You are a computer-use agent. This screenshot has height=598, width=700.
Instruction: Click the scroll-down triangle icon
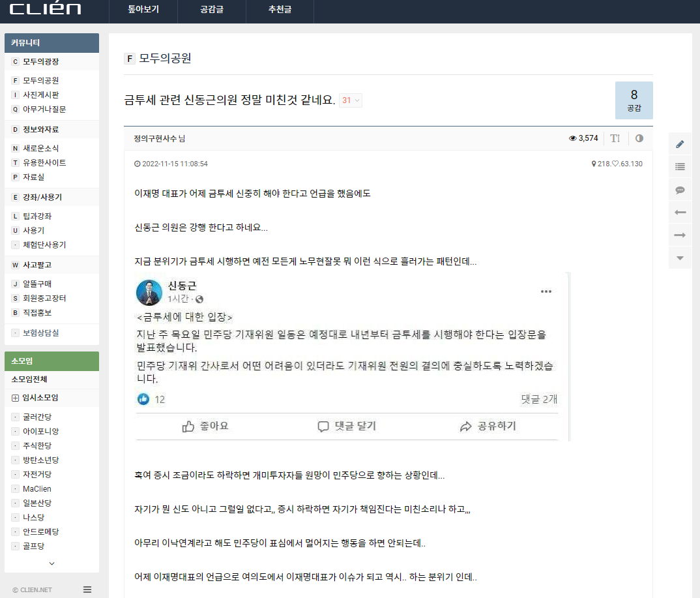(680, 258)
